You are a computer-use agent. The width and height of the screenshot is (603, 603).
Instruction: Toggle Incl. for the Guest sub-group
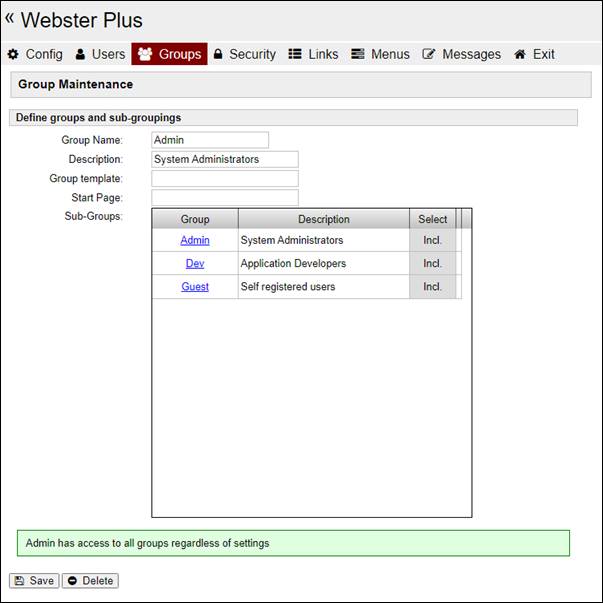click(x=432, y=287)
